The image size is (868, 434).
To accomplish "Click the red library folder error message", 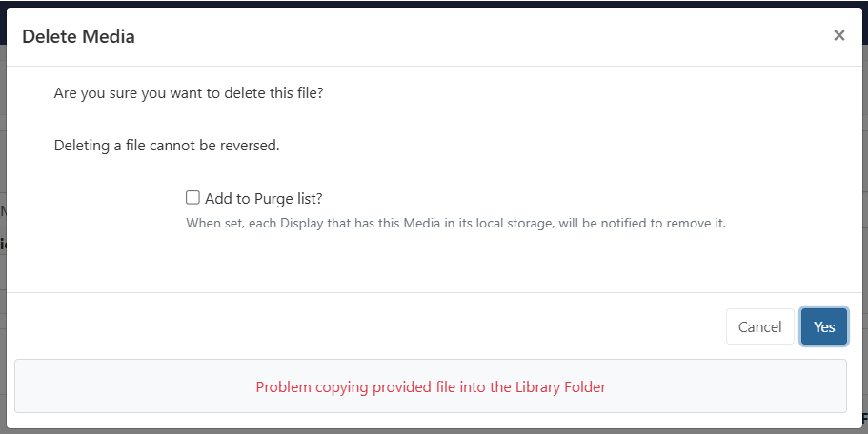I will [x=431, y=387].
